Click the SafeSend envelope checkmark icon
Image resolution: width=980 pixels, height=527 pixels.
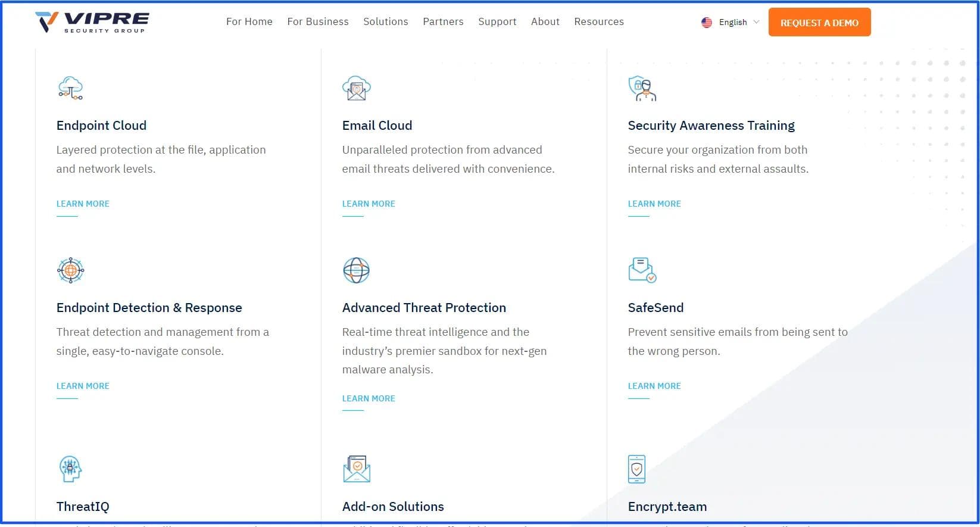point(642,270)
